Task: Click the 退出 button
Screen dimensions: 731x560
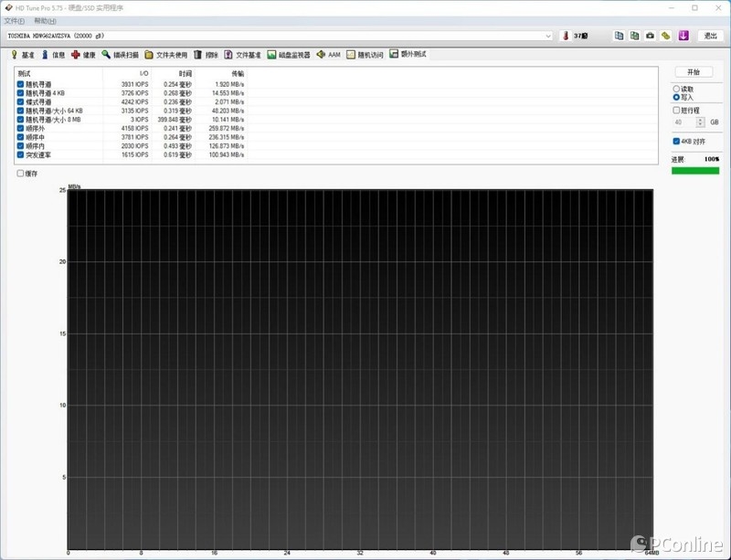Action: [x=709, y=36]
